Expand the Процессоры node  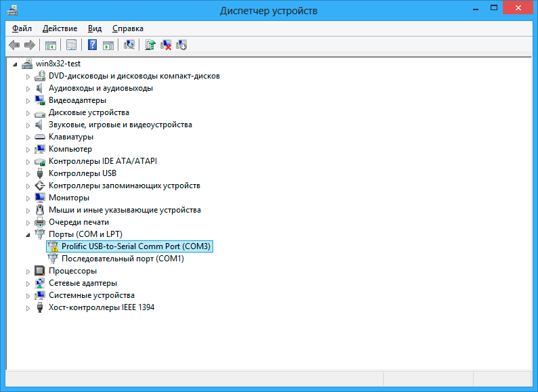[28, 271]
